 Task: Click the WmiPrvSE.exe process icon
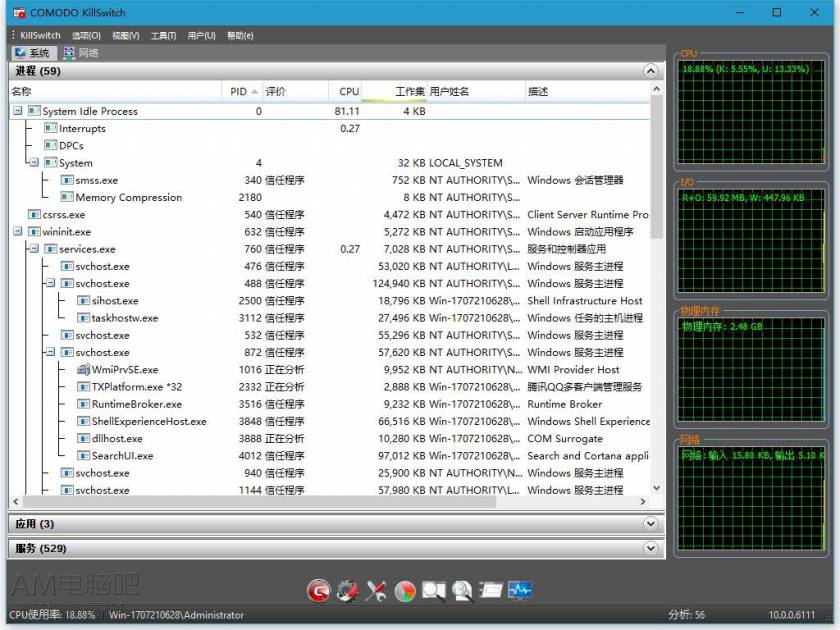click(x=83, y=370)
